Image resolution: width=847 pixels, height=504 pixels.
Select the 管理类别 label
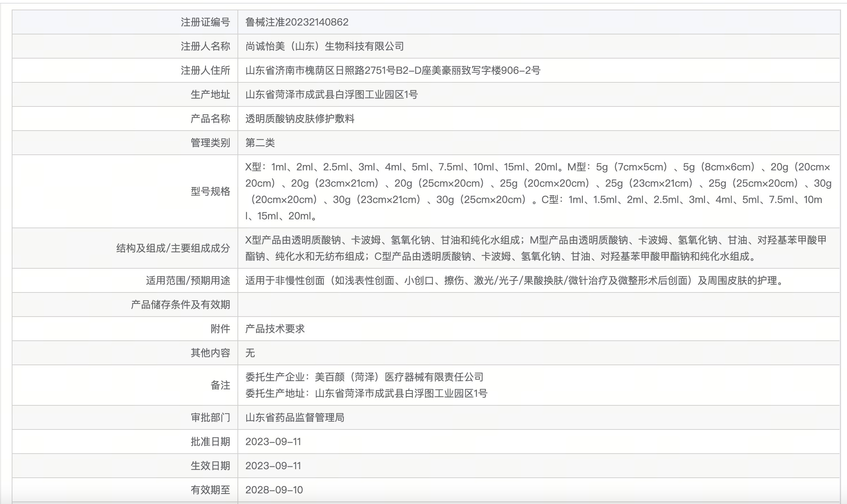point(211,143)
